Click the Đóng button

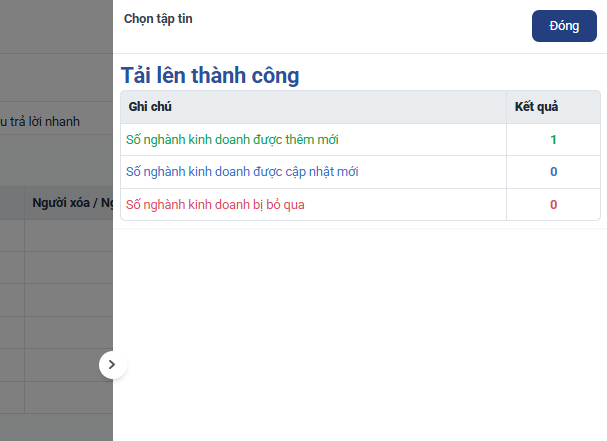pos(564,26)
